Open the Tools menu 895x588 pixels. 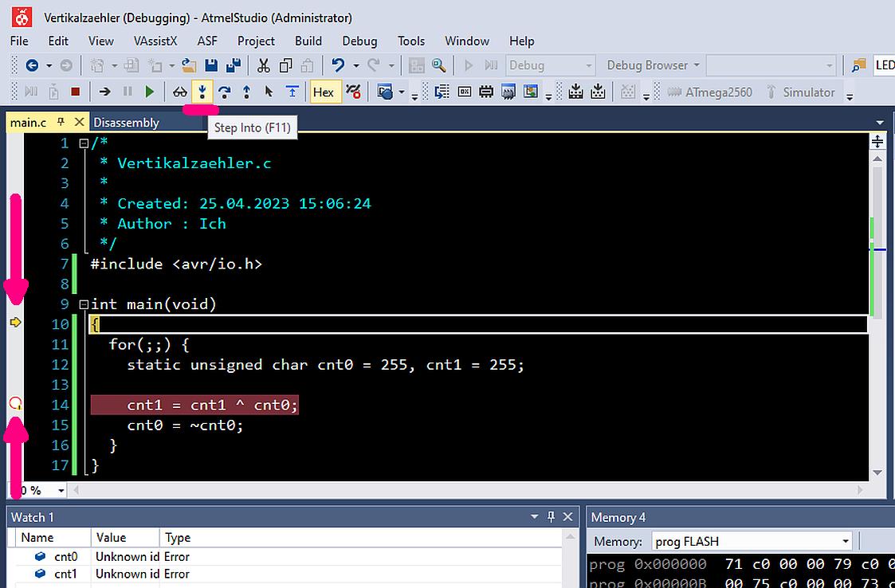tap(411, 41)
